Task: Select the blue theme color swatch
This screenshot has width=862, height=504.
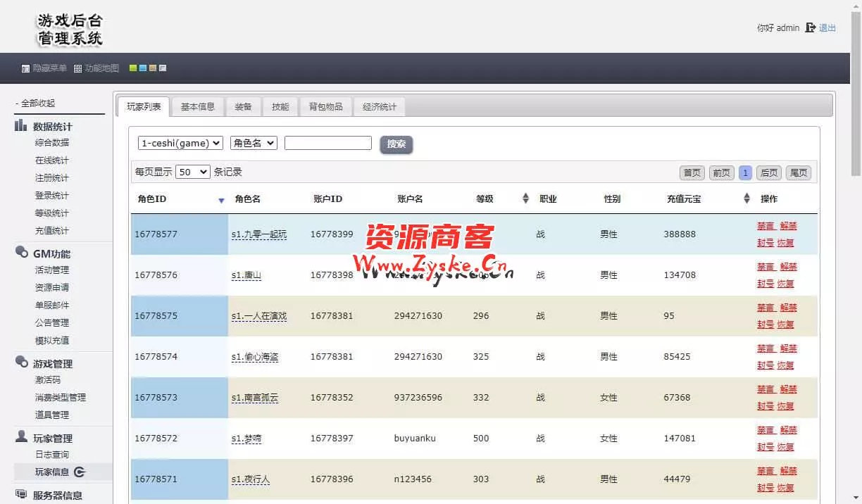Action: coord(143,68)
